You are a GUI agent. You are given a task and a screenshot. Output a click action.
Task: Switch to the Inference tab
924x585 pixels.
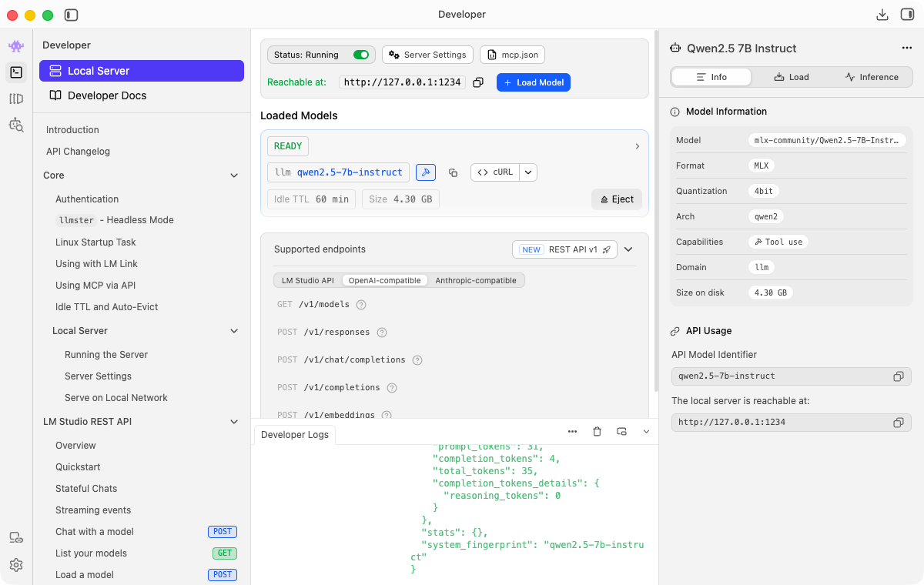[x=872, y=77]
